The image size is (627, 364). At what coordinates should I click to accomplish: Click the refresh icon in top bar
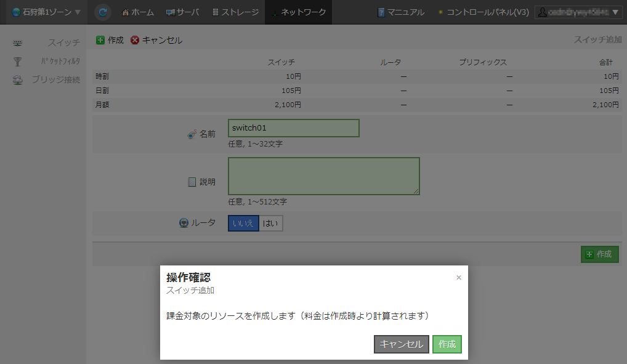103,12
